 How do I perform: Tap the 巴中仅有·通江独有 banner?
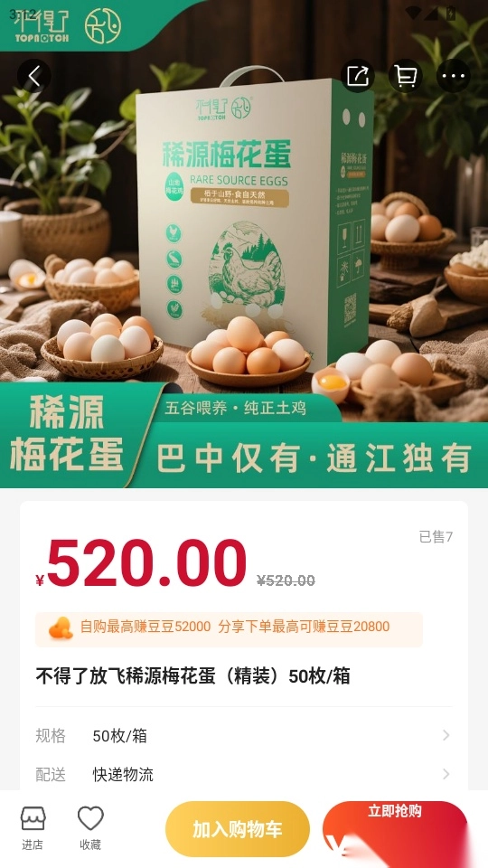pos(314,458)
